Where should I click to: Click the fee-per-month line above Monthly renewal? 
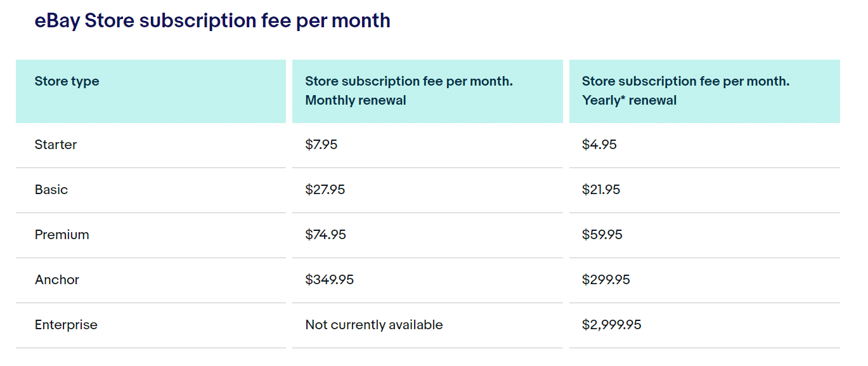tap(409, 81)
